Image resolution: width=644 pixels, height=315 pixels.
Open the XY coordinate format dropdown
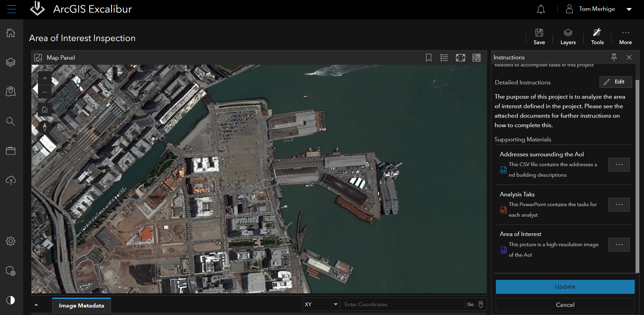321,304
